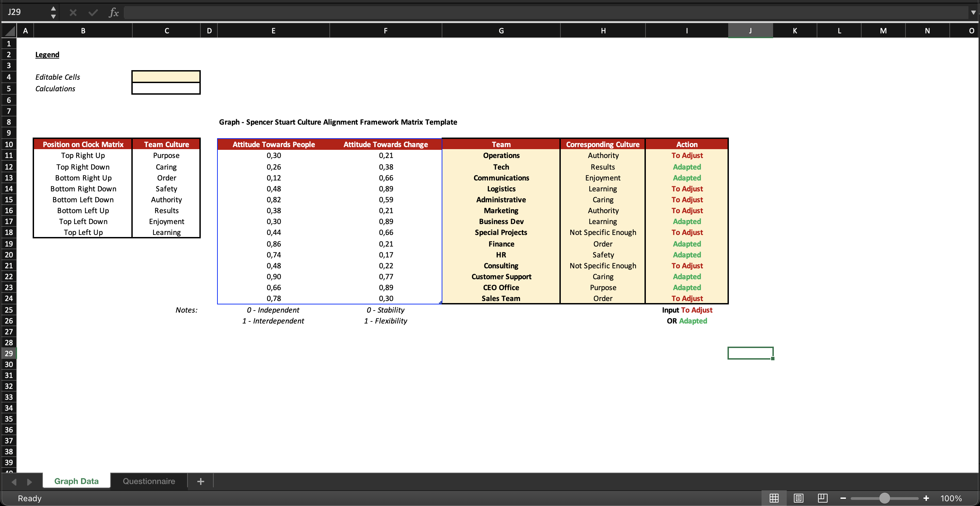Switch to Page Layout view icon
Viewport: 980px width, 506px height.
tap(798, 498)
